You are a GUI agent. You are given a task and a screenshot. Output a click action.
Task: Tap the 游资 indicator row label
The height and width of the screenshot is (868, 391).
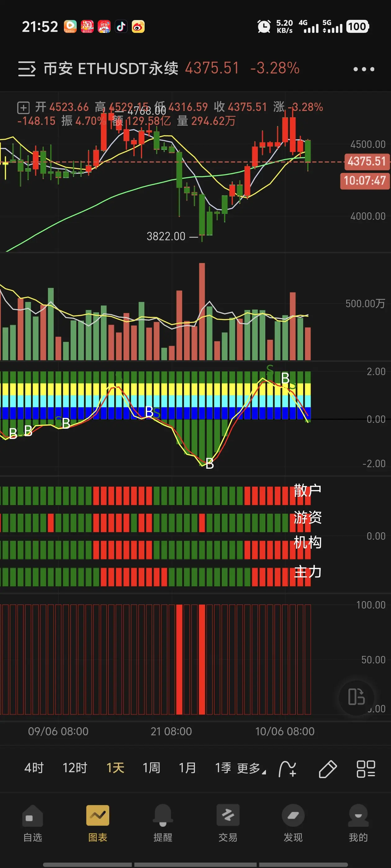pos(307,517)
